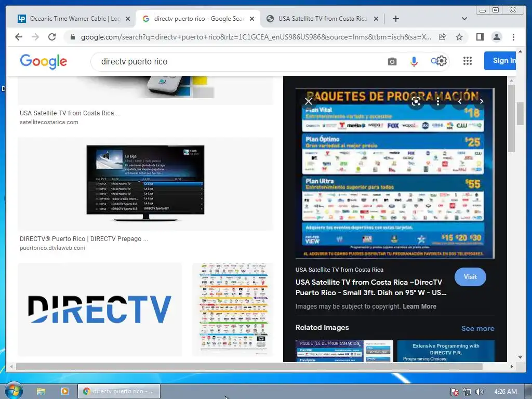Open the volume speaker tray icon
The height and width of the screenshot is (399, 532).
pyautogui.click(x=479, y=392)
